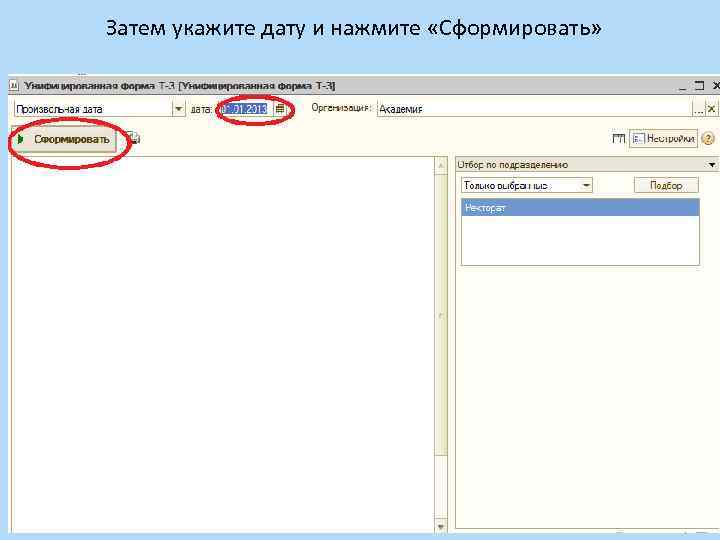The height and width of the screenshot is (540, 720).
Task: Open the Настройки settings button
Action: click(663, 138)
